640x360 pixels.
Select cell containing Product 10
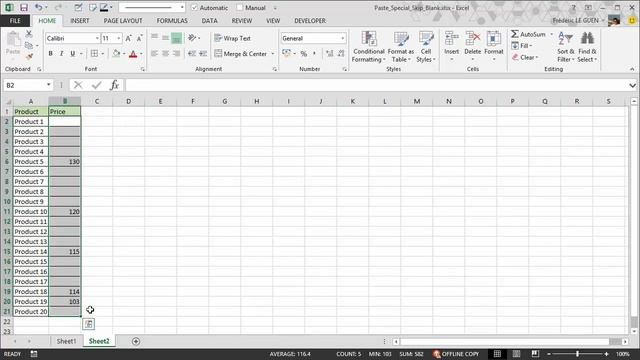click(x=31, y=211)
